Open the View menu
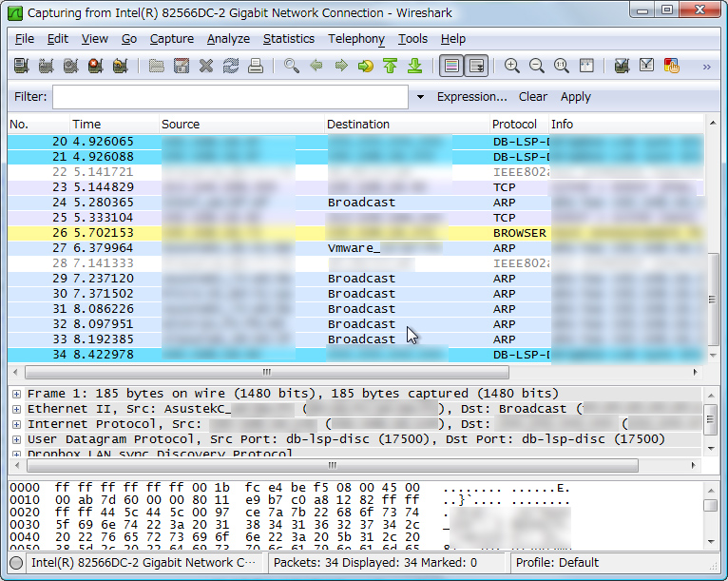Screen dimensions: 728x581 (x=95, y=39)
